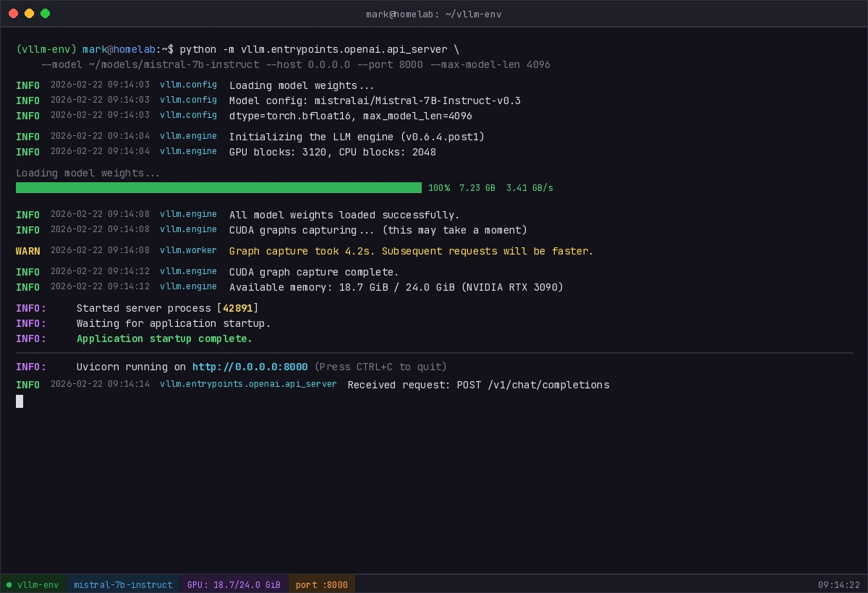
Task: Click the port :8000 status bar segment
Action: (321, 584)
